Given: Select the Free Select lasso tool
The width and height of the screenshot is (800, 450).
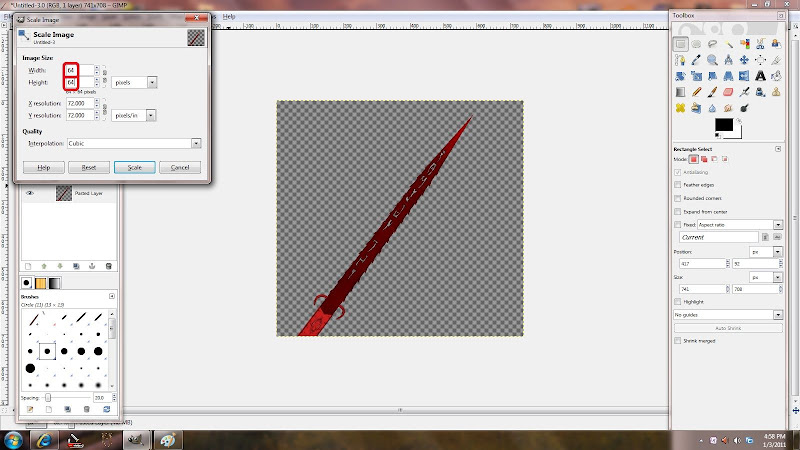Looking at the screenshot, I should (x=712, y=44).
